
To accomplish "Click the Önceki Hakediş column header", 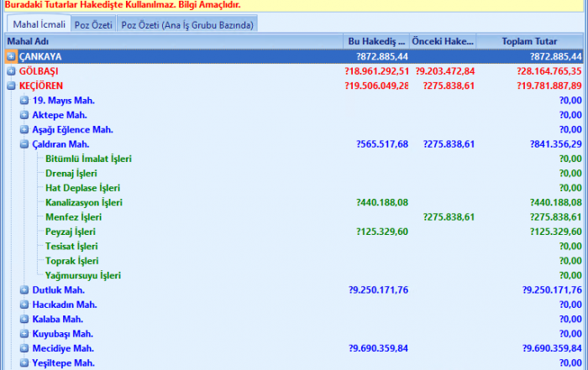I will pos(443,40).
